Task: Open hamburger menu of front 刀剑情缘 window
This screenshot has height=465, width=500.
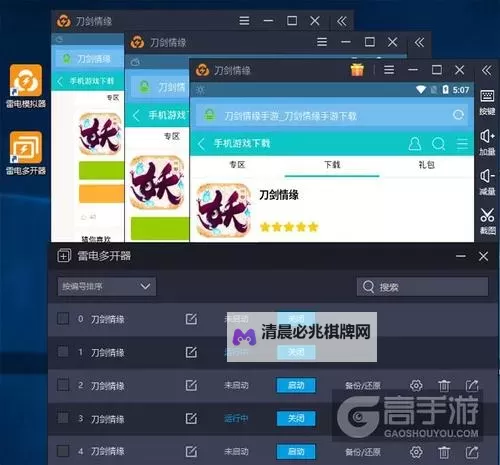Action: pos(389,70)
